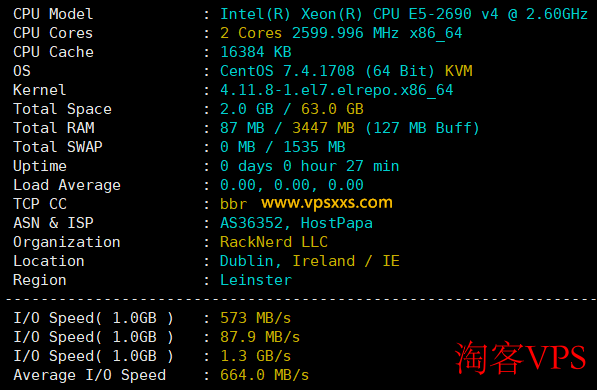This screenshot has height=390, width=597.
Task: Select the "2599.996 MHz x86_64" text
Action: (377, 34)
